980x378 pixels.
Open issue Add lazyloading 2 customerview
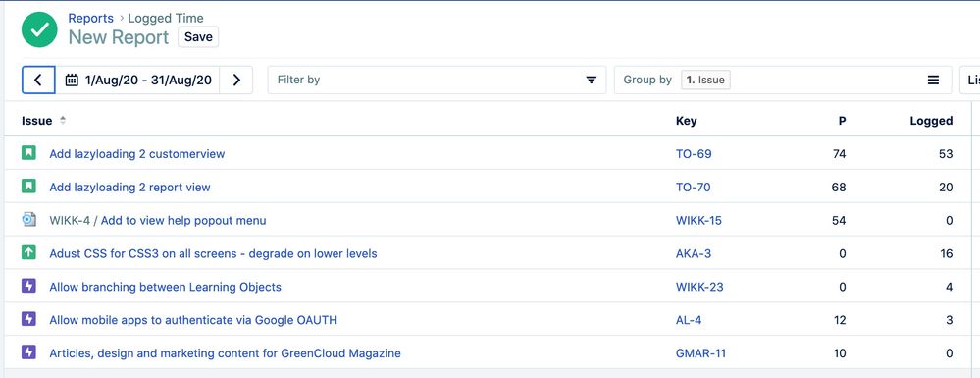(x=137, y=154)
